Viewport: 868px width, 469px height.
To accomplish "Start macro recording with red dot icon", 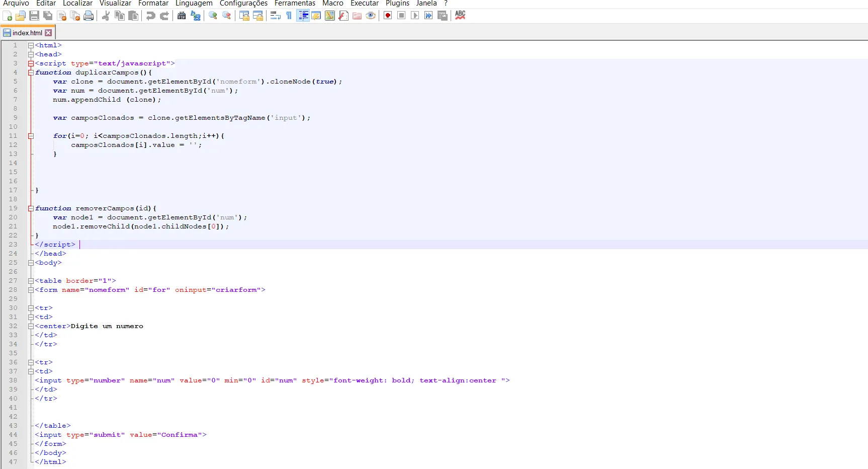I will click(x=388, y=16).
